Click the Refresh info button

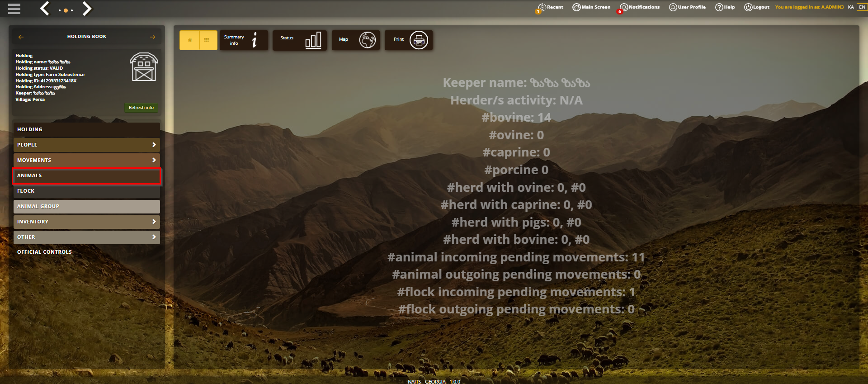click(141, 108)
